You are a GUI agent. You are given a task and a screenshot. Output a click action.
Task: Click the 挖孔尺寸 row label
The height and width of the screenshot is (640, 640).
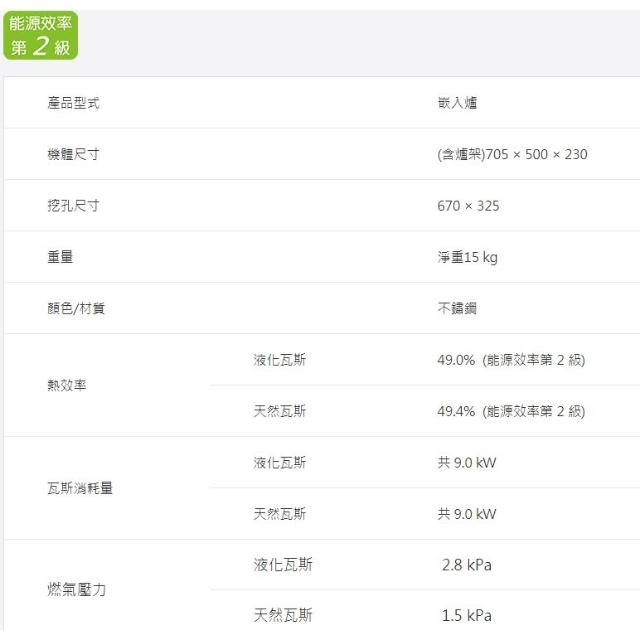73,206
